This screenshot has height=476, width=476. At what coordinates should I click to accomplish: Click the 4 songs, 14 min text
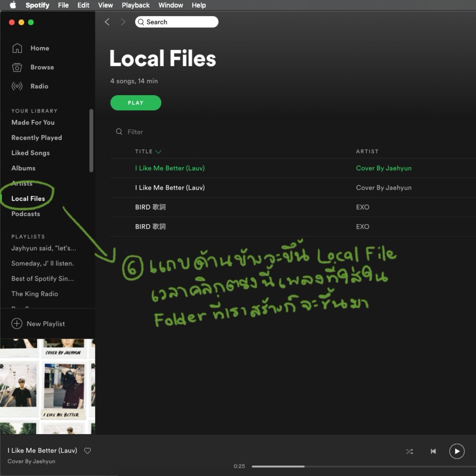pos(134,81)
